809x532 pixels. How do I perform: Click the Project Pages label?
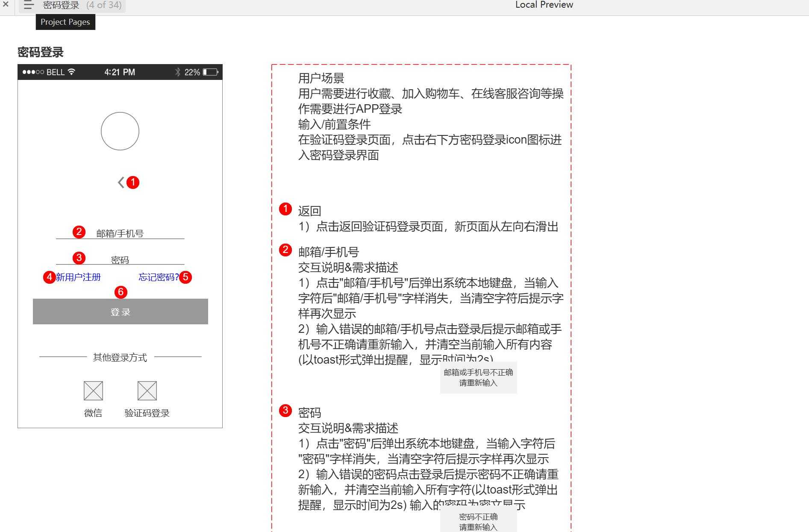coord(65,22)
